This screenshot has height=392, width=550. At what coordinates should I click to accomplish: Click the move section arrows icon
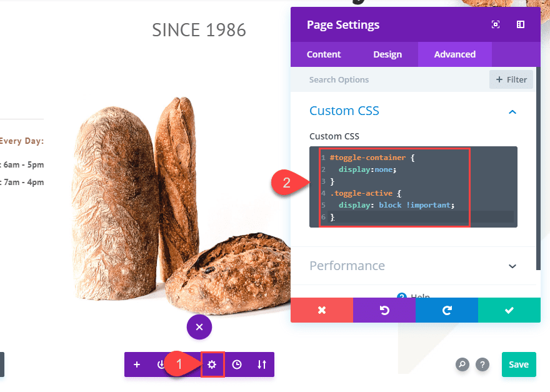[261, 364]
